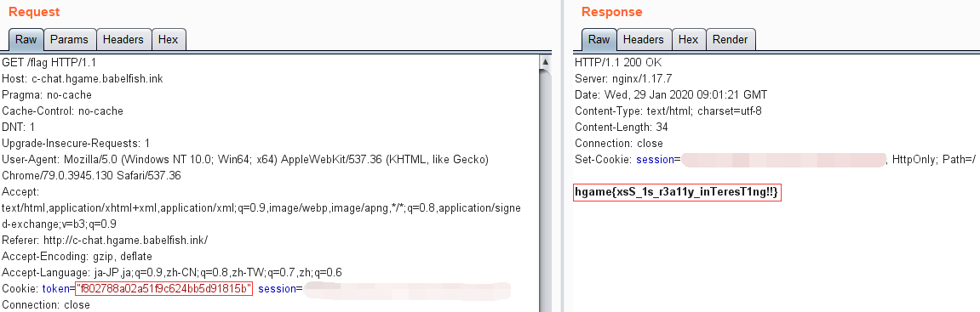Open the Request Hex tab

tap(168, 39)
